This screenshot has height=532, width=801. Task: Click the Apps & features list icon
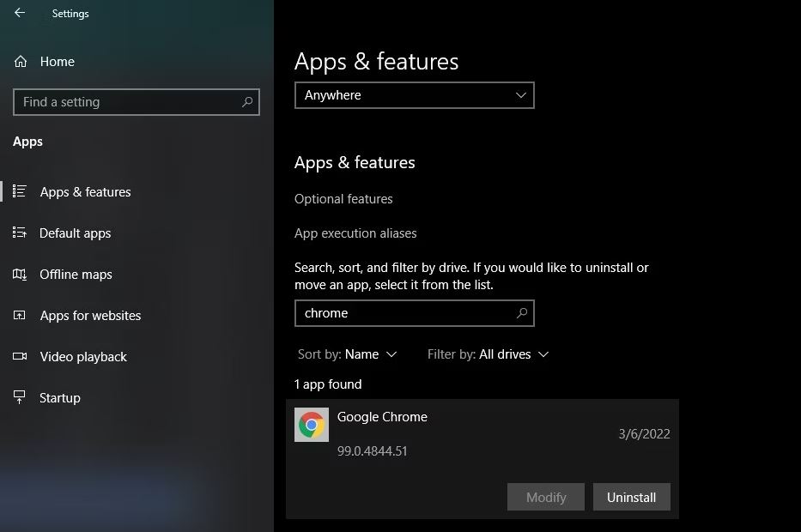(20, 191)
